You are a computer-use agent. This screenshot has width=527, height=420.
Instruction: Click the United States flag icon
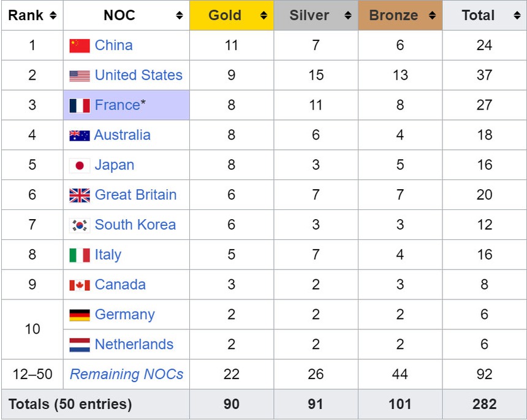point(80,75)
